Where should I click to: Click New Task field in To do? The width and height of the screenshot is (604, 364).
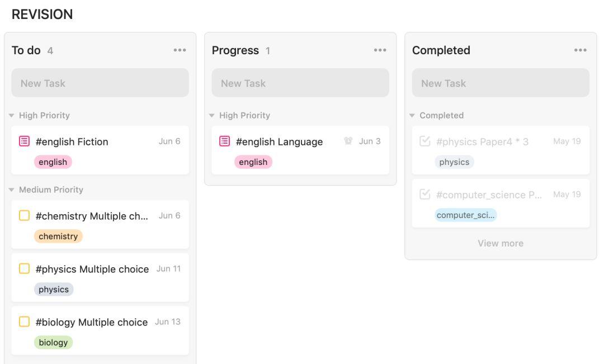click(100, 83)
